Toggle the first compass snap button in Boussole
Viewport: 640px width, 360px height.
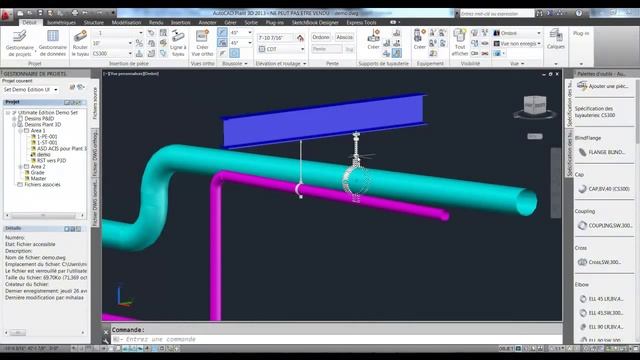click(x=222, y=32)
